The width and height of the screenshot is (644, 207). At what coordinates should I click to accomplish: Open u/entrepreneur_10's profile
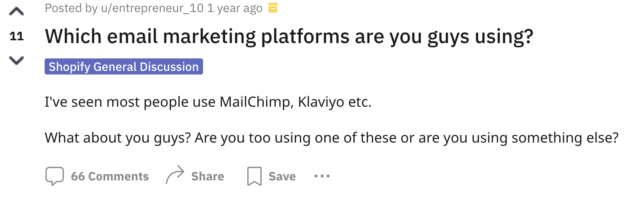pos(152,8)
